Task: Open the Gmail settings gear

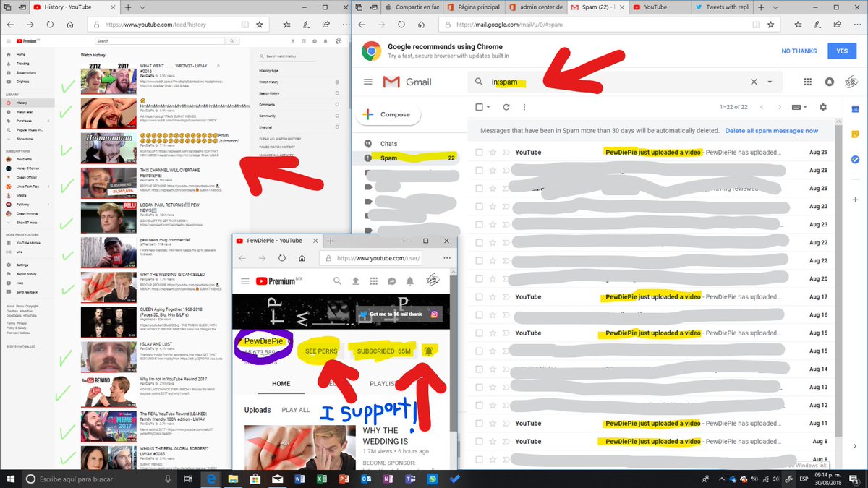Action: [x=822, y=107]
